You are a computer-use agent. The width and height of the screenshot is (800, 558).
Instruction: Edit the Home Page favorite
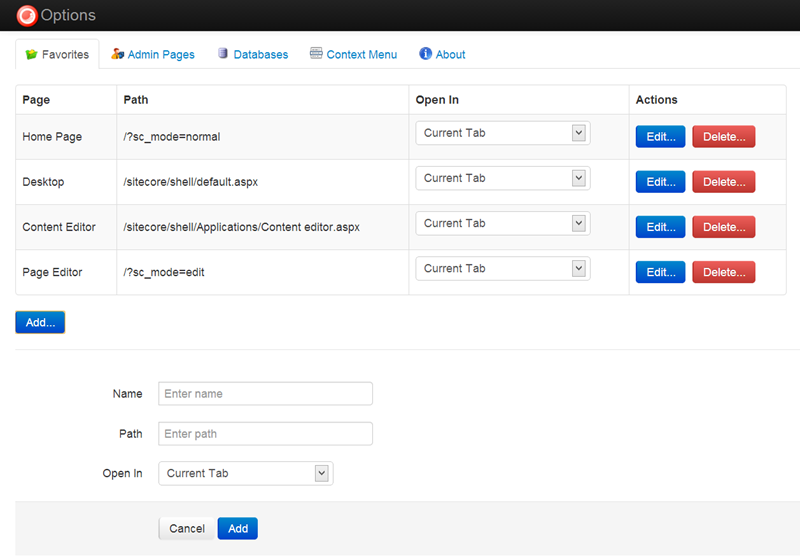click(x=660, y=137)
